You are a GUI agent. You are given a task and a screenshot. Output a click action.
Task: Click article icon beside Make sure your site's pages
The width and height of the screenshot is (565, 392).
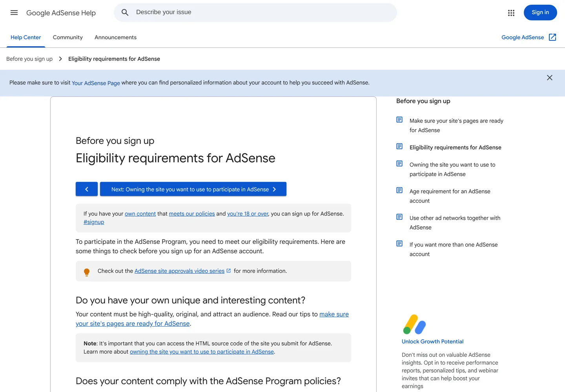399,120
